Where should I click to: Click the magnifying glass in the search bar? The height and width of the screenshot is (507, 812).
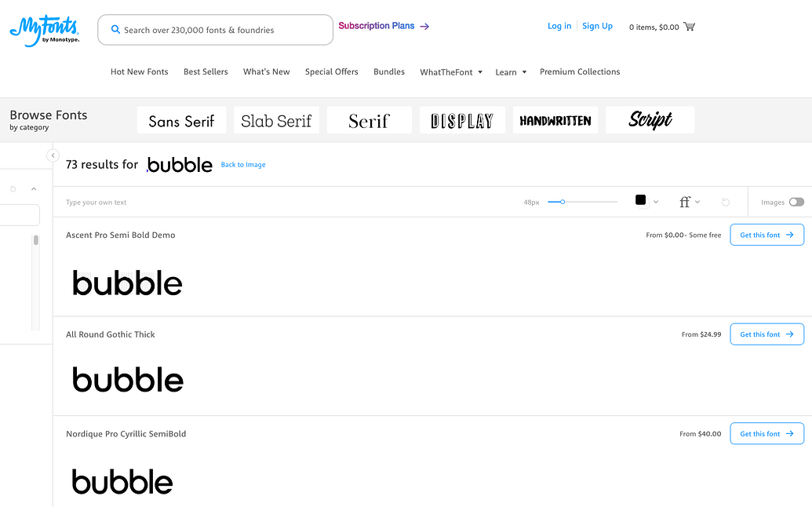(x=115, y=29)
